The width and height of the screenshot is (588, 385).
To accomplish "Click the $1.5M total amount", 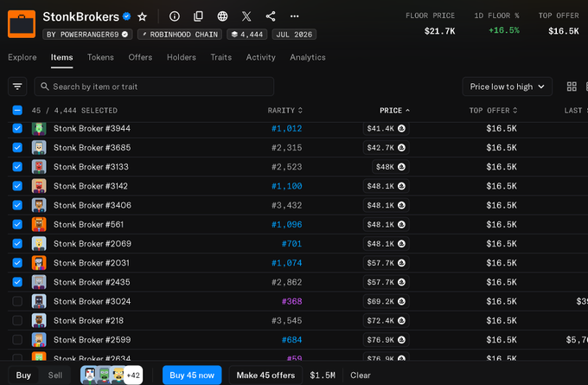I will [x=323, y=375].
